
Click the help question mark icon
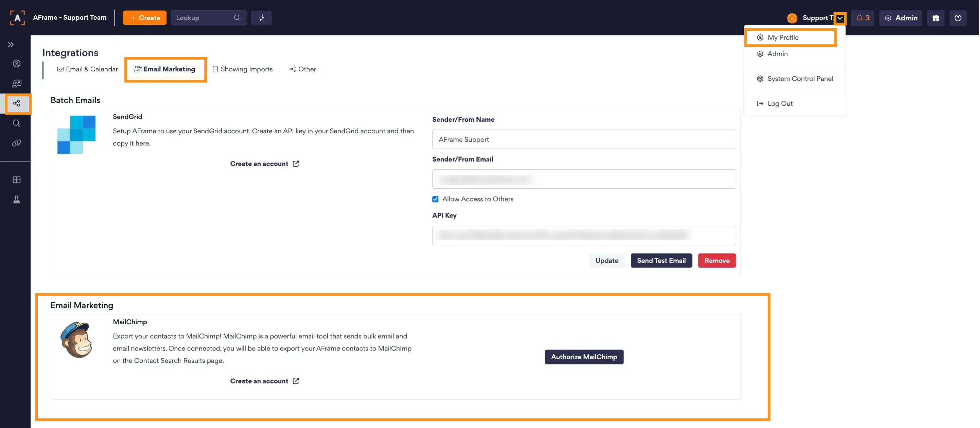click(x=958, y=17)
